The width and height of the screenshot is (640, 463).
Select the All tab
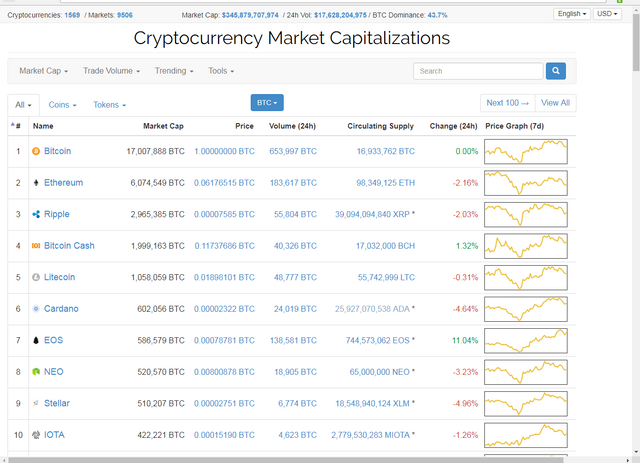click(23, 105)
